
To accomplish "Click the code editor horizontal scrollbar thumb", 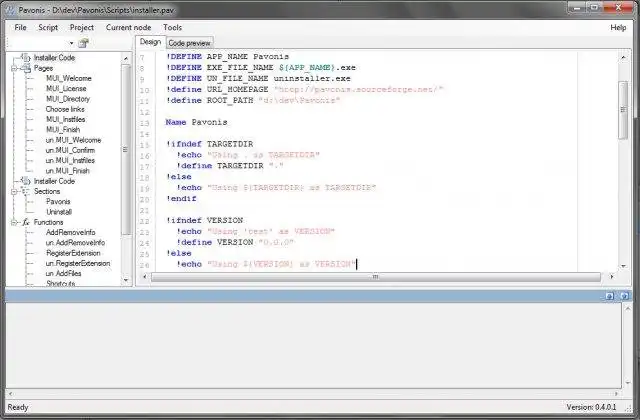I will coord(376,277).
